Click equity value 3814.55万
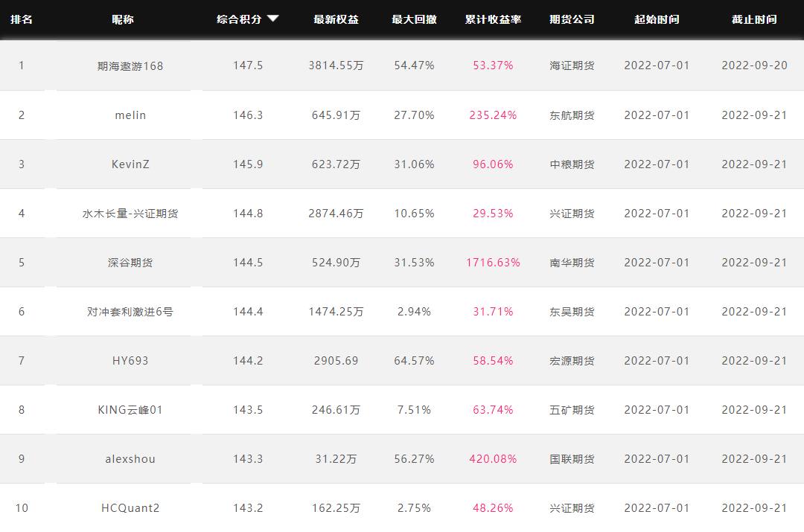Viewport: 804px width, 532px height. 336,65
